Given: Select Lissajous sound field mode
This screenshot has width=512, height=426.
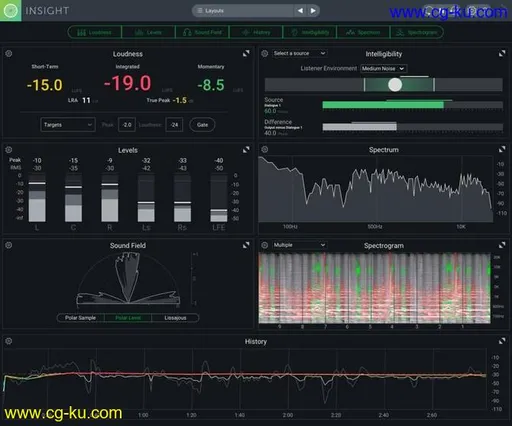Looking at the screenshot, I should click(175, 318).
